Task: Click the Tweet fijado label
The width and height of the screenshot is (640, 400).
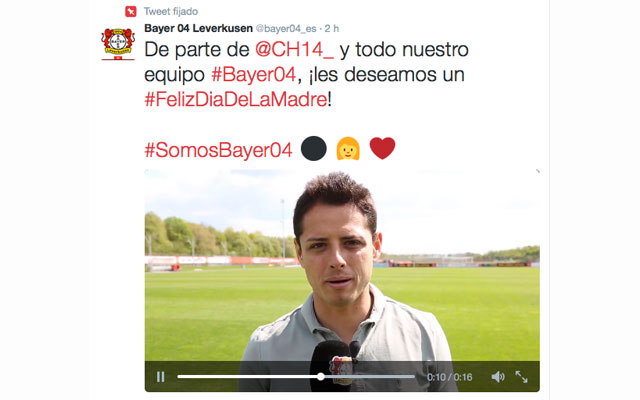Action: click(171, 11)
